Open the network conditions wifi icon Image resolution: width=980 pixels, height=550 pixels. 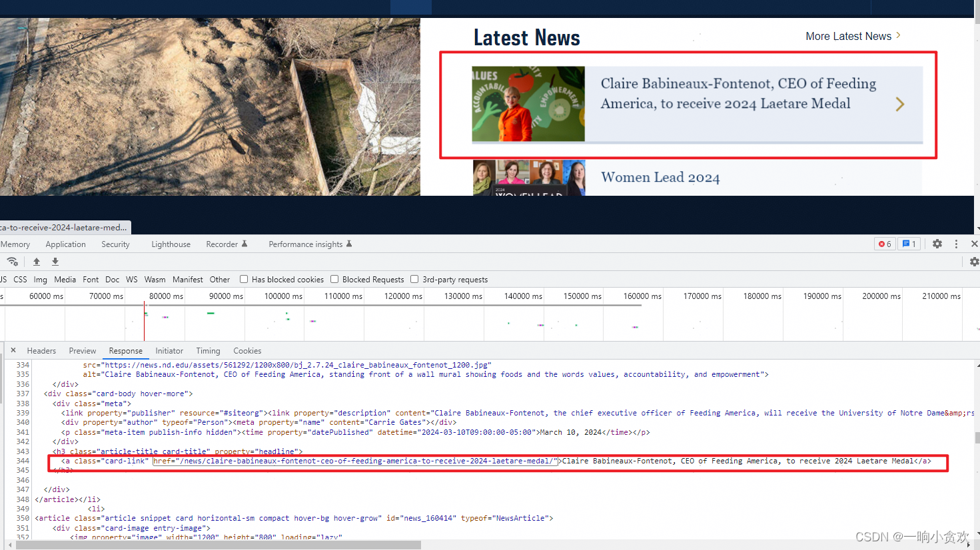(x=13, y=262)
